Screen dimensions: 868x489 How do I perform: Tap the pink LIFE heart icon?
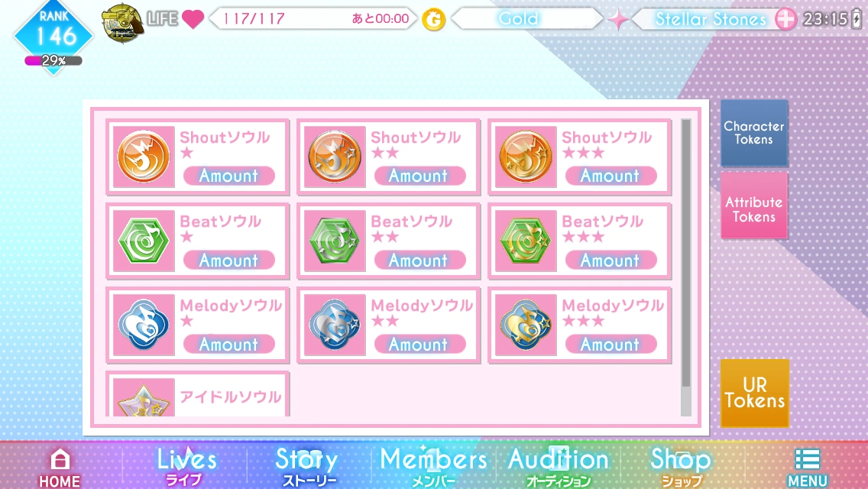pyautogui.click(x=193, y=19)
